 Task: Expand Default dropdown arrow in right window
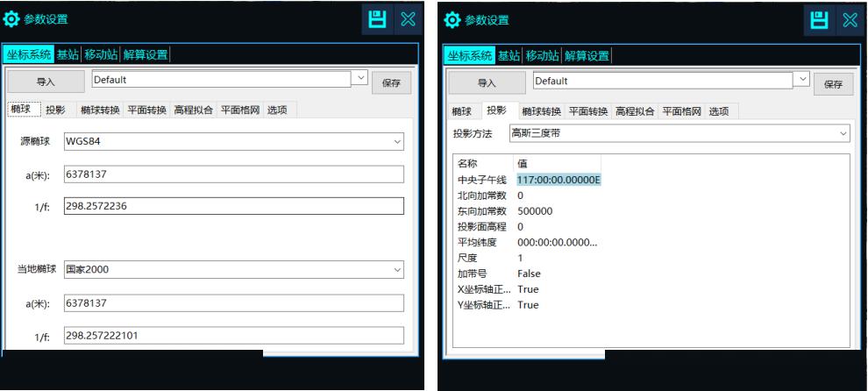tap(802, 79)
